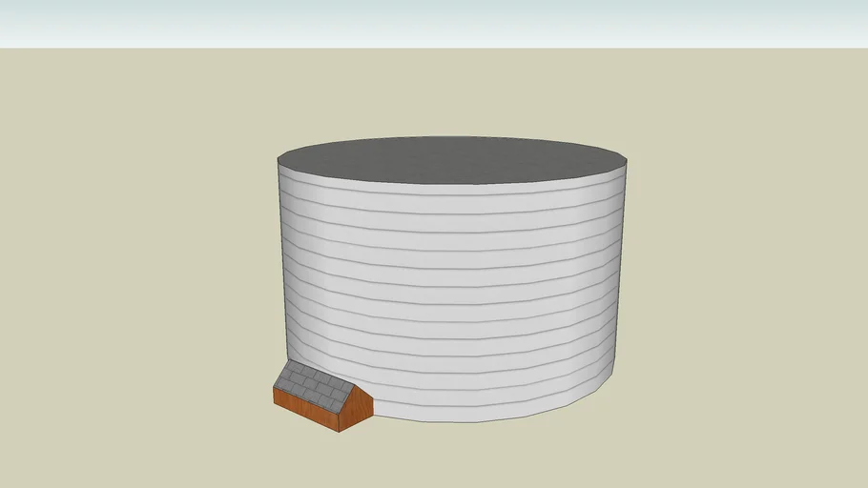Click the bottom front corner of the shed

coord(341,431)
